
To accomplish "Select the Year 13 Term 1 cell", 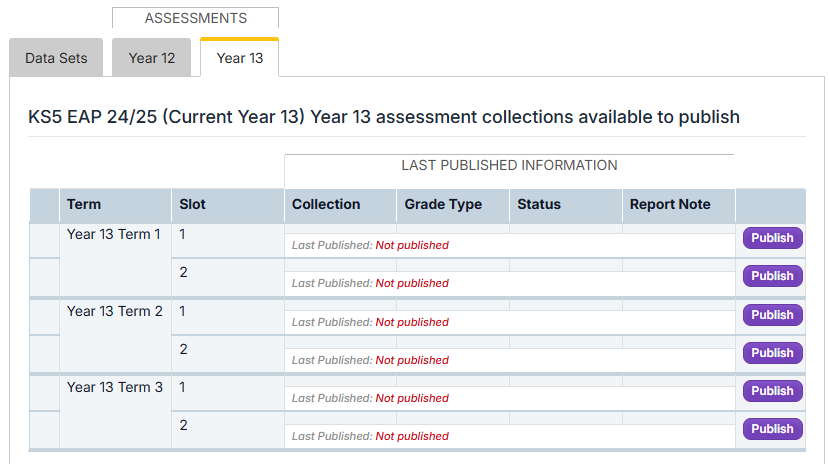I will pyautogui.click(x=114, y=235).
